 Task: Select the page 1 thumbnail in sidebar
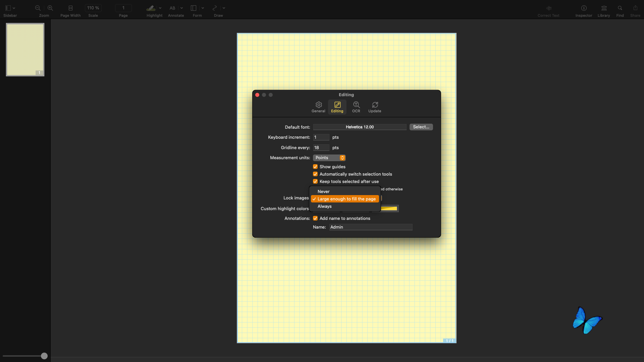coord(25,50)
